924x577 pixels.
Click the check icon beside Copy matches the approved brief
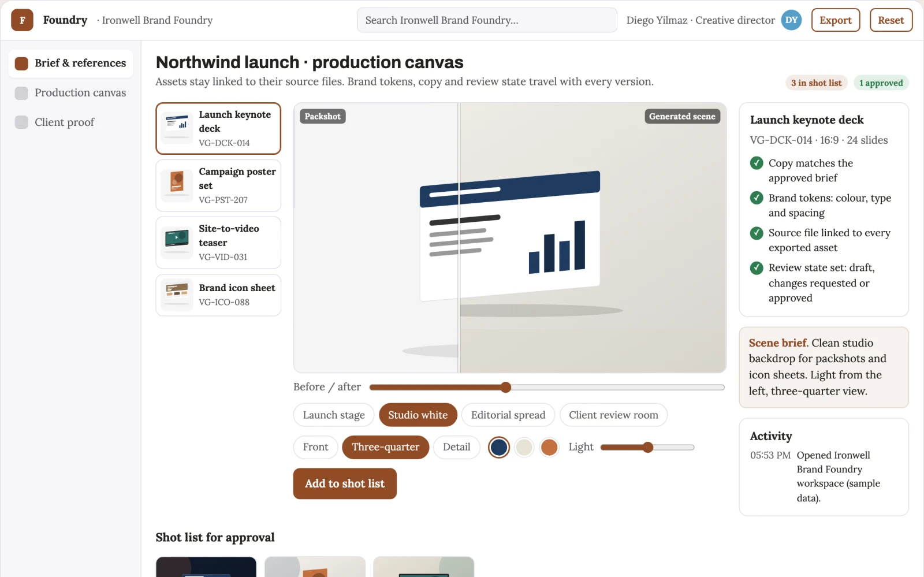click(x=757, y=163)
